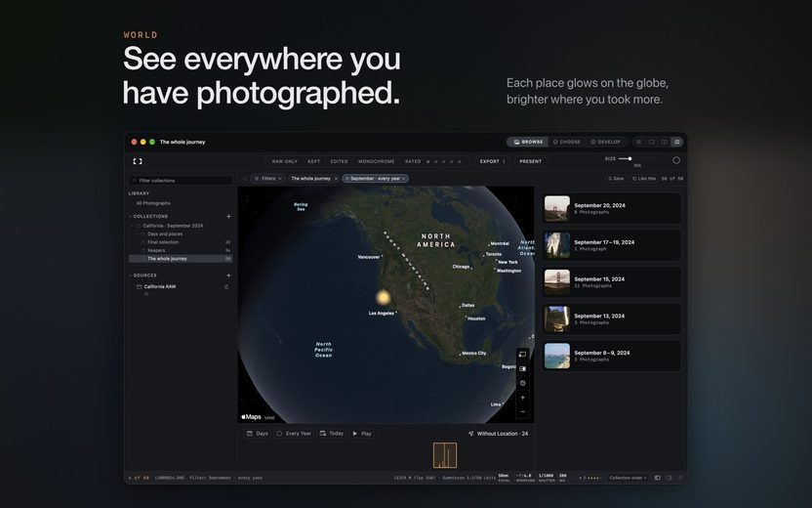This screenshot has height=508, width=812.
Task: Toggle RAW ONLY filter
Action: click(285, 161)
